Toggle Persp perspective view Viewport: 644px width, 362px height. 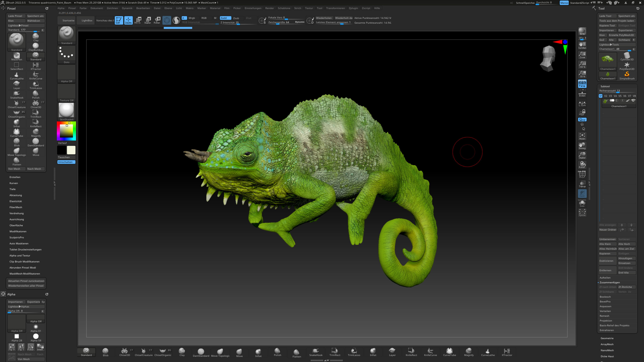pos(582,84)
